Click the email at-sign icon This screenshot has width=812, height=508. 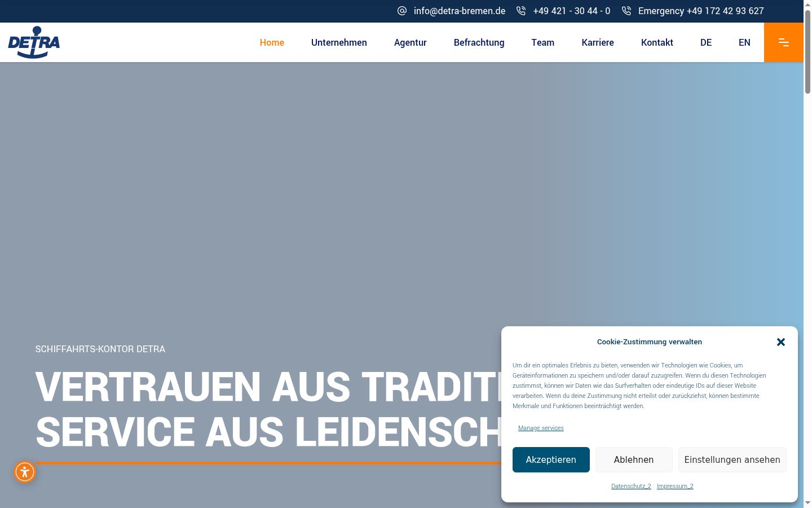point(402,11)
